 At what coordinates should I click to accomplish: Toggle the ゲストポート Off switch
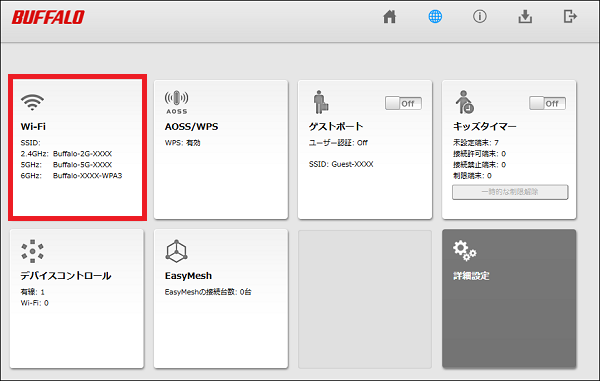pyautogui.click(x=403, y=103)
